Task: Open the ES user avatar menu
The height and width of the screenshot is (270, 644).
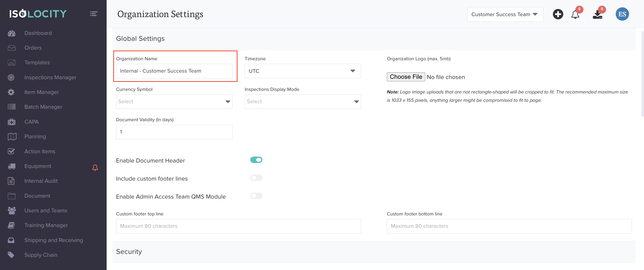Action: pos(622,14)
